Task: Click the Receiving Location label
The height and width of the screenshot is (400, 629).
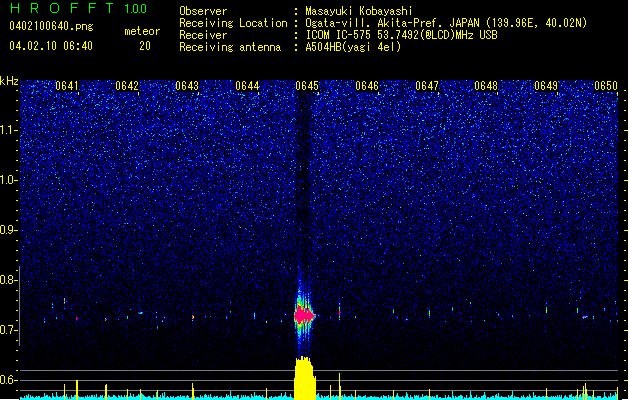Action: pyautogui.click(x=233, y=23)
